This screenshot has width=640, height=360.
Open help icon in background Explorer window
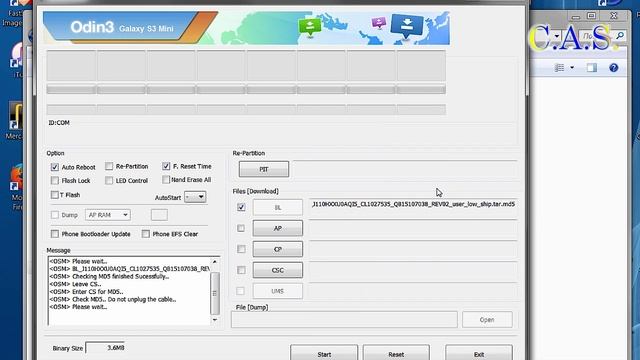point(613,68)
